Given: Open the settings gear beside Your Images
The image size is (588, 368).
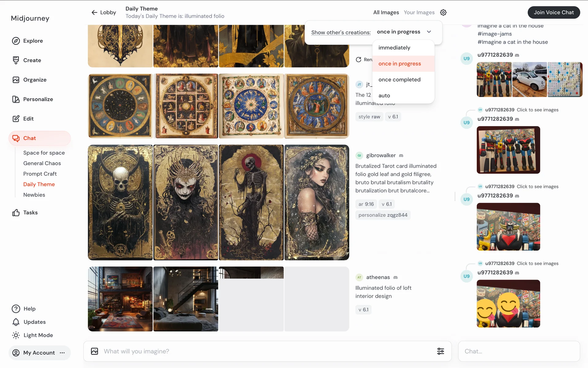Looking at the screenshot, I should coord(443,13).
